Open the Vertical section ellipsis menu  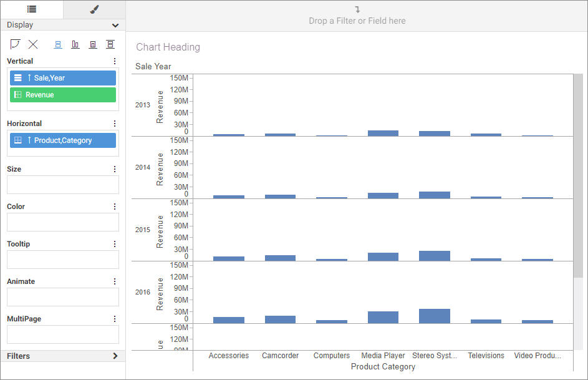(x=114, y=61)
